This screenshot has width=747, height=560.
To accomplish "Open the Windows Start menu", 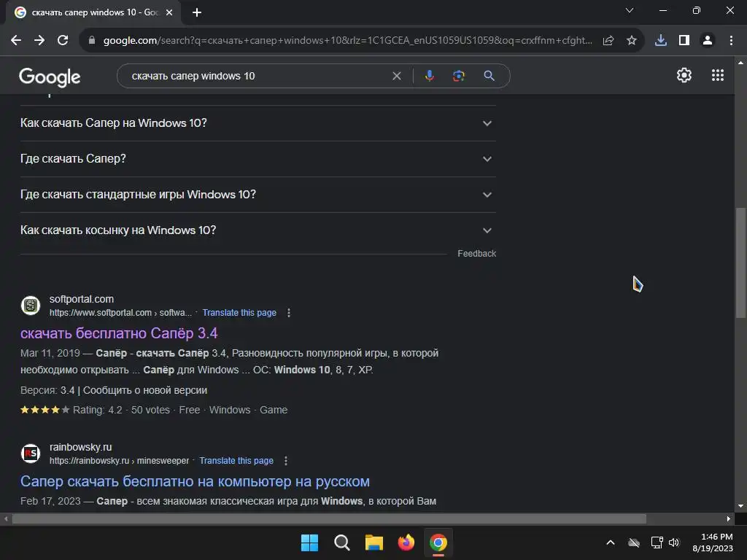I will [309, 542].
